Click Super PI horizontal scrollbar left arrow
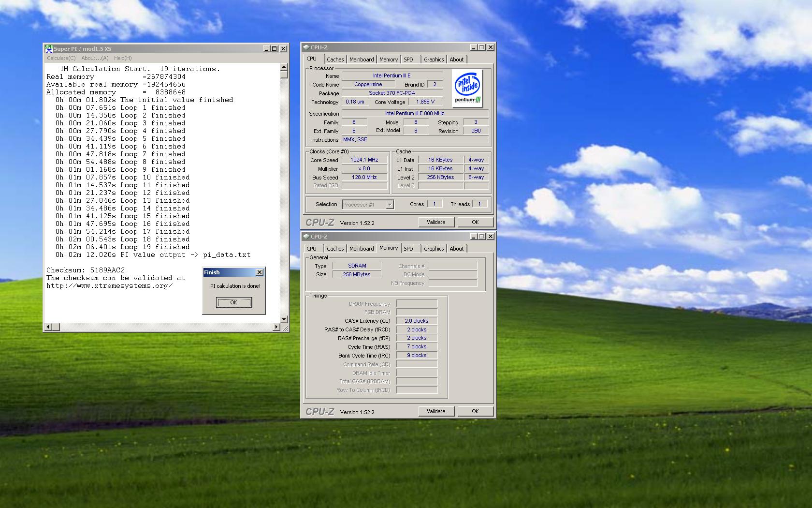Image resolution: width=812 pixels, height=508 pixels. click(x=48, y=327)
